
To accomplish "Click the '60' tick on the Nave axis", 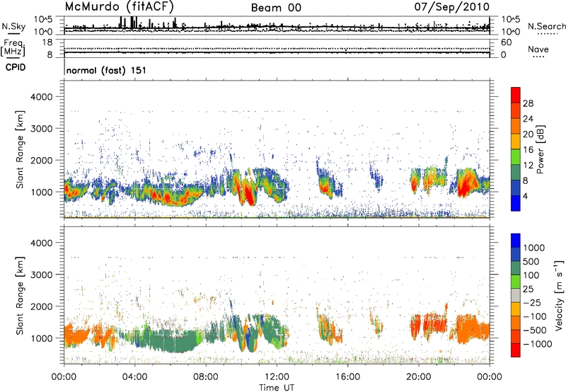I will 506,42.
